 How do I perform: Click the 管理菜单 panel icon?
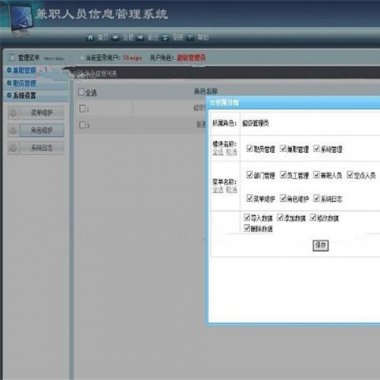[12, 58]
